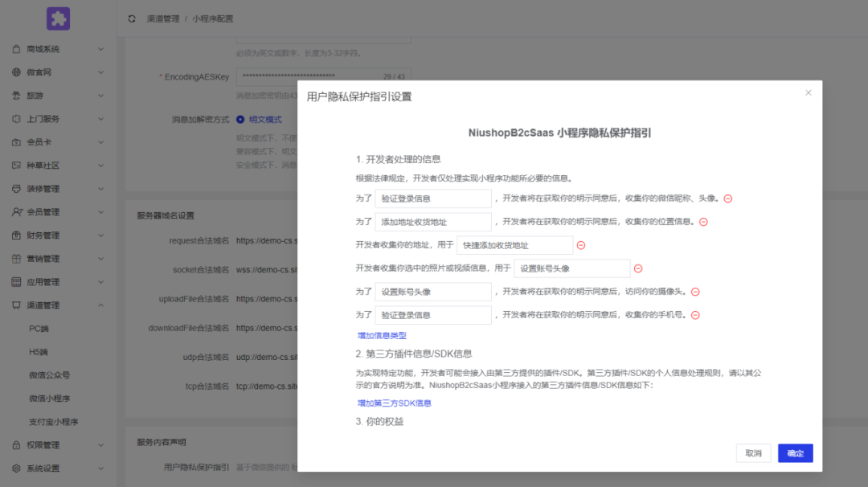
Task: Remove the quick add shipping address row
Action: 580,245
